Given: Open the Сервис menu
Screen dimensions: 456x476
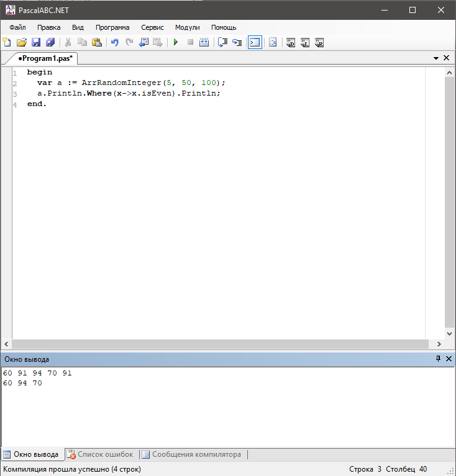Looking at the screenshot, I should click(152, 27).
